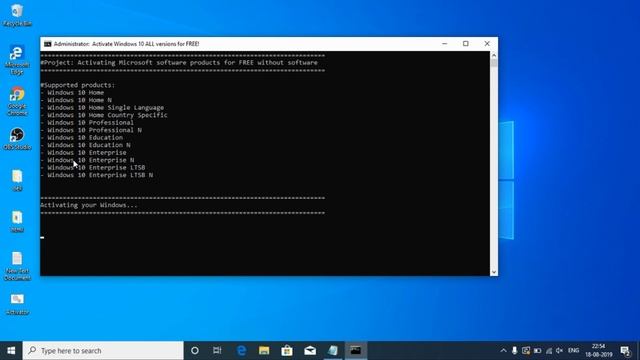This screenshot has width=640, height=360.
Task: Launch Microsoft Store from the taskbar
Action: [x=287, y=351]
